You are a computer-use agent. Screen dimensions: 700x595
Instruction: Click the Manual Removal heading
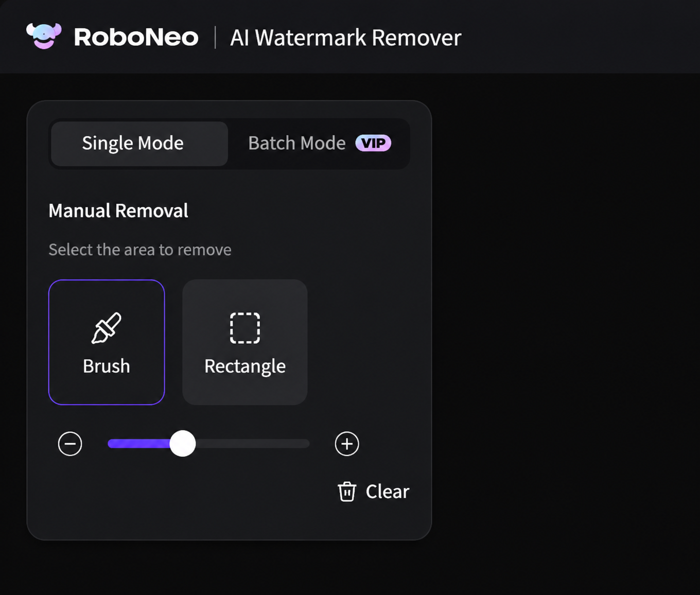click(118, 211)
